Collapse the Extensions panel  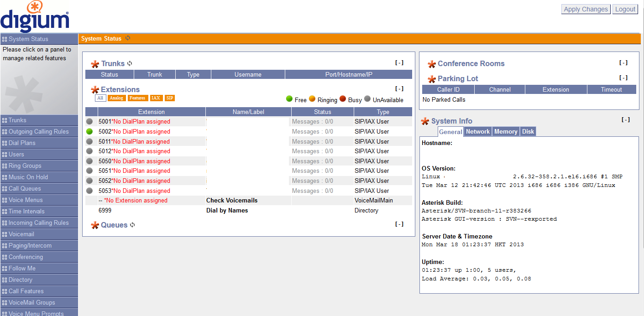point(399,89)
